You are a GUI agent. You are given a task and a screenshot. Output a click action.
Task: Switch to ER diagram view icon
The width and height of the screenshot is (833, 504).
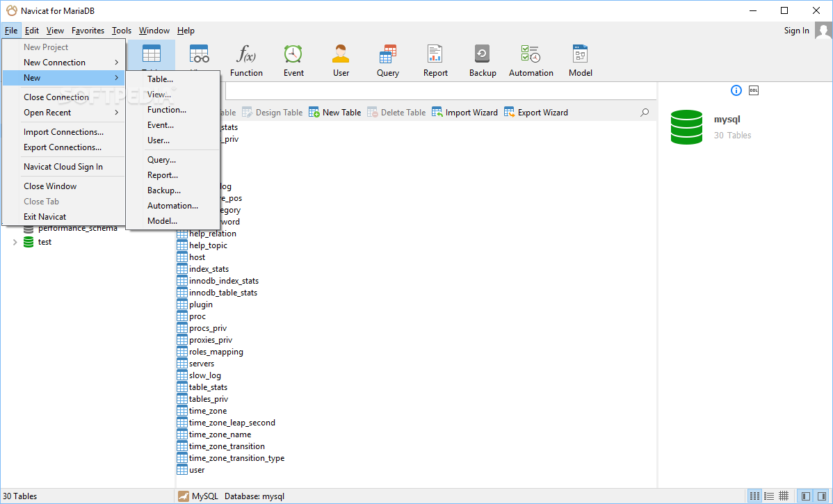point(784,496)
